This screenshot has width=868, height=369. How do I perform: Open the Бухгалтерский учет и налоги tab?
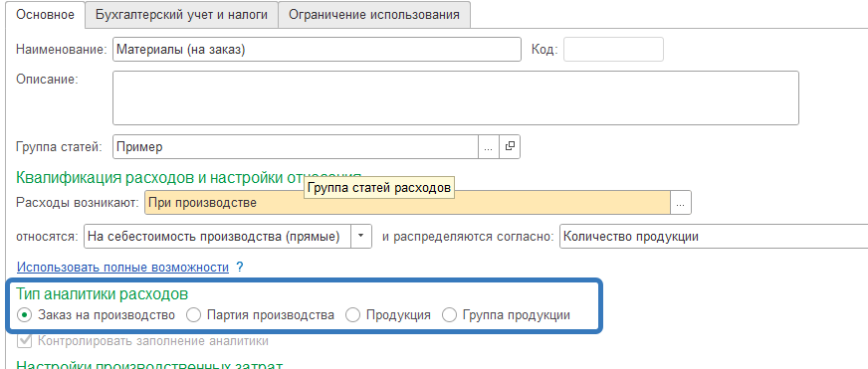[x=181, y=15]
